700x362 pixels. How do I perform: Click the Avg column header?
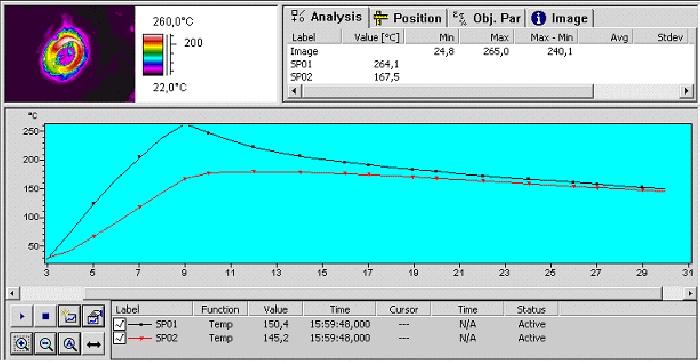[x=607, y=37]
